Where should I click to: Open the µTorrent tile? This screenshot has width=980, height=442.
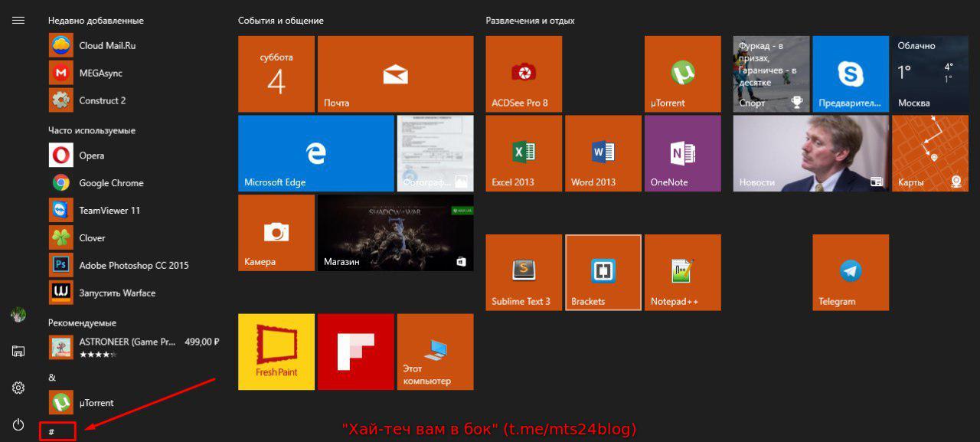[x=683, y=74]
